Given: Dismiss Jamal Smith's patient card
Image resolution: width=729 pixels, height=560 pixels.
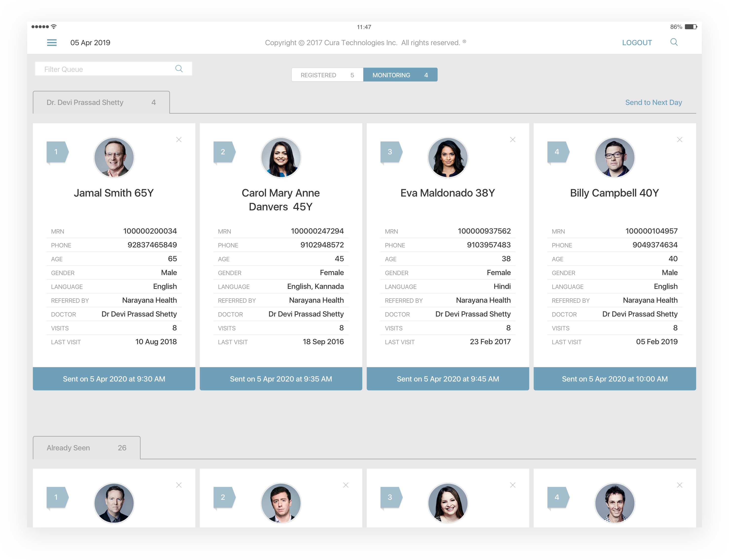Looking at the screenshot, I should [x=179, y=140].
